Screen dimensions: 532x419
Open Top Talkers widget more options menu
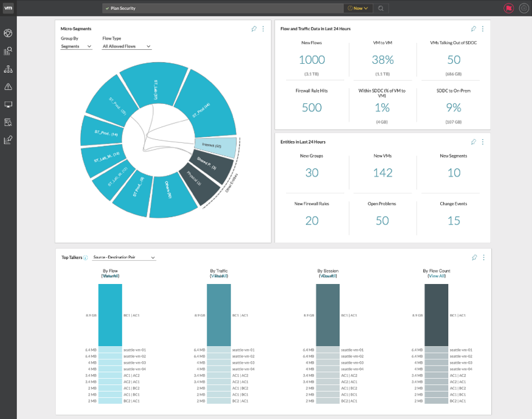pyautogui.click(x=483, y=257)
